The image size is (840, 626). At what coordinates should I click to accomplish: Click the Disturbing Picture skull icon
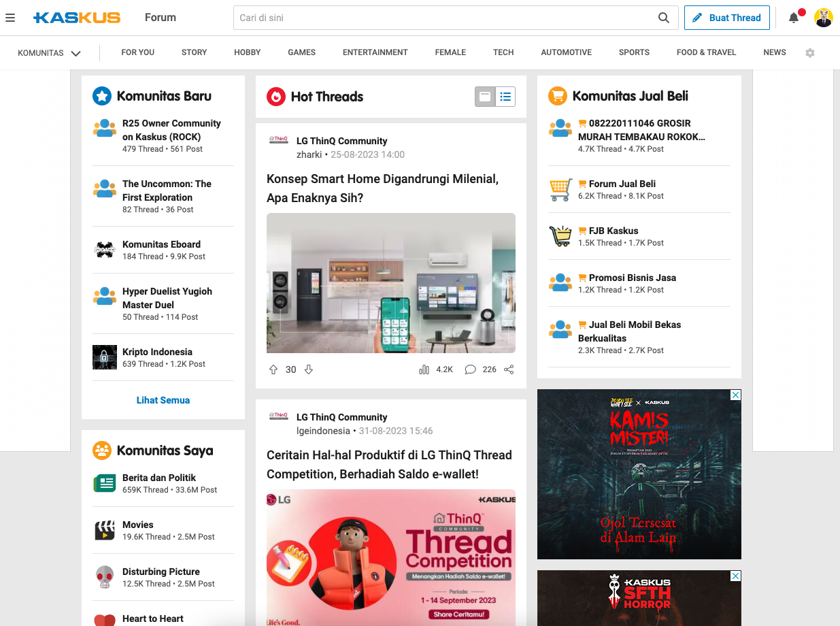click(x=105, y=577)
